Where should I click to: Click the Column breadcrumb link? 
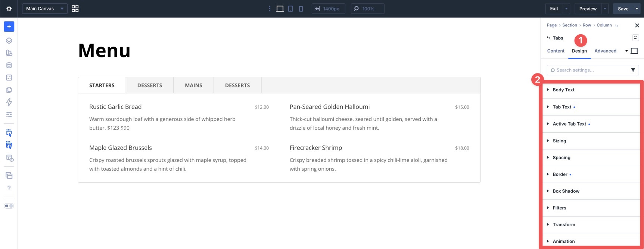pyautogui.click(x=604, y=25)
